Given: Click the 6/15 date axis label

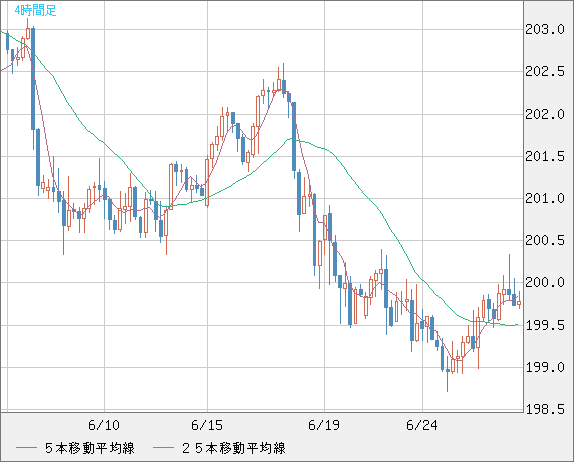Looking at the screenshot, I should [x=207, y=425].
